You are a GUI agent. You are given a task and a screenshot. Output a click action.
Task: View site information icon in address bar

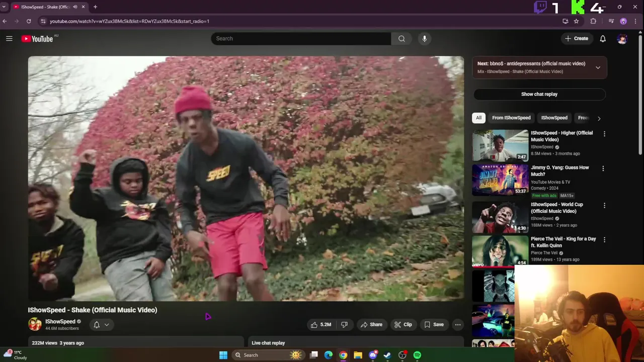(43, 21)
